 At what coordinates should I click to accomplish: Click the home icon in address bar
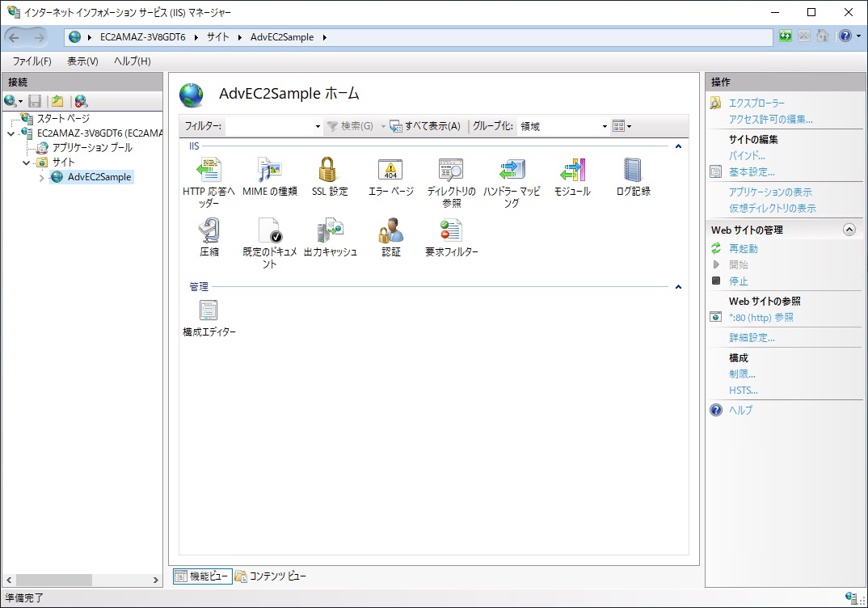[823, 36]
